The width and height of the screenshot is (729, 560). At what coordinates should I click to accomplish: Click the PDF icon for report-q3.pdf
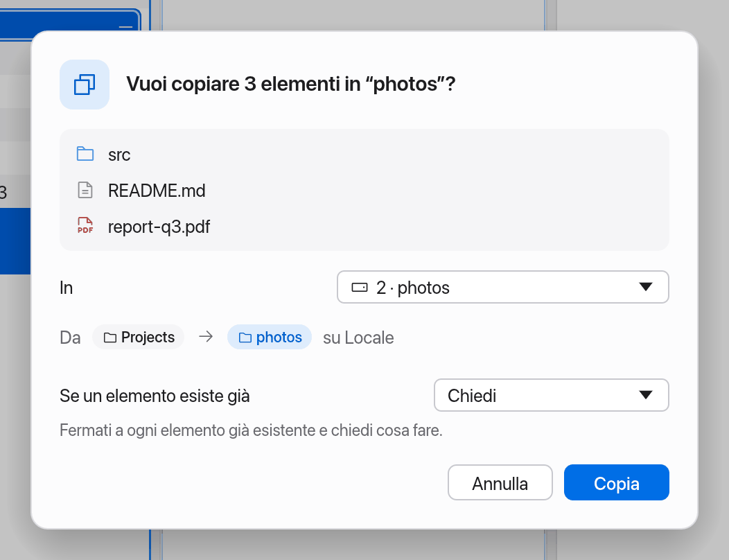pos(85,226)
